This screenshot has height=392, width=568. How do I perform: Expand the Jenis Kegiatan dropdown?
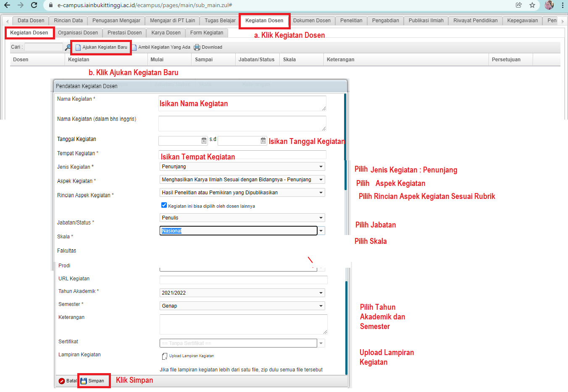[321, 167]
